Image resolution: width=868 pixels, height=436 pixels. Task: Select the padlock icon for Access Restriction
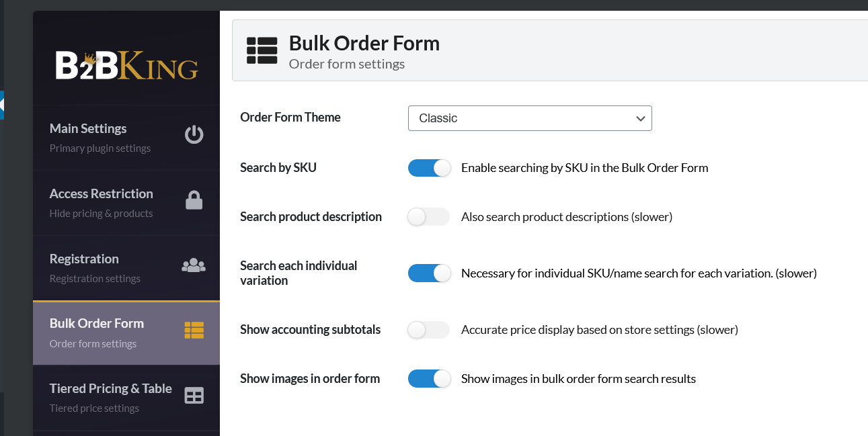click(194, 200)
